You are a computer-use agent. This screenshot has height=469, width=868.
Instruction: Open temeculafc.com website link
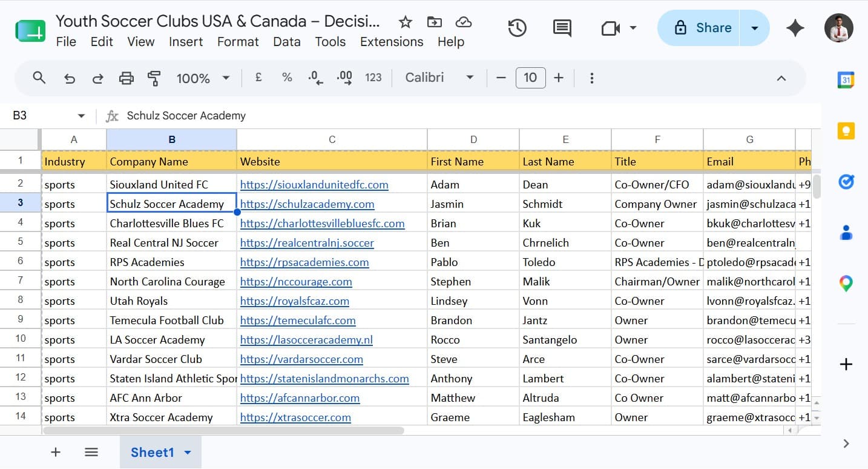(298, 320)
